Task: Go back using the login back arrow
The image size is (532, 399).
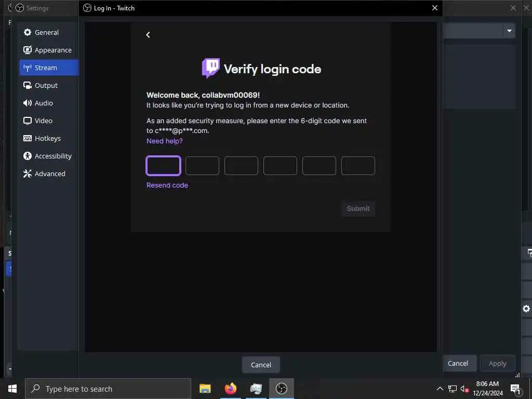Action: tap(148, 35)
